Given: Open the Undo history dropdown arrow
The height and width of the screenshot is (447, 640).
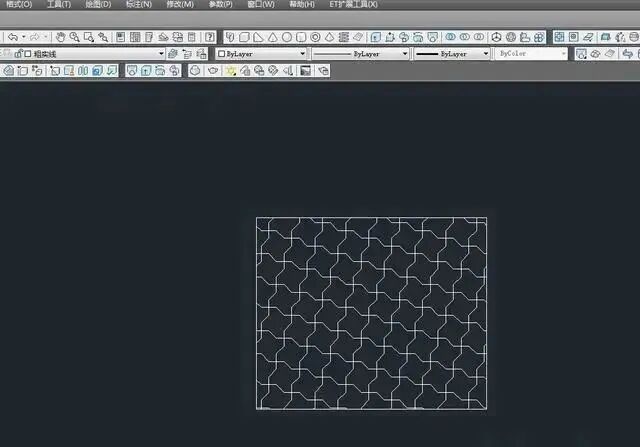Looking at the screenshot, I should pos(23,37).
